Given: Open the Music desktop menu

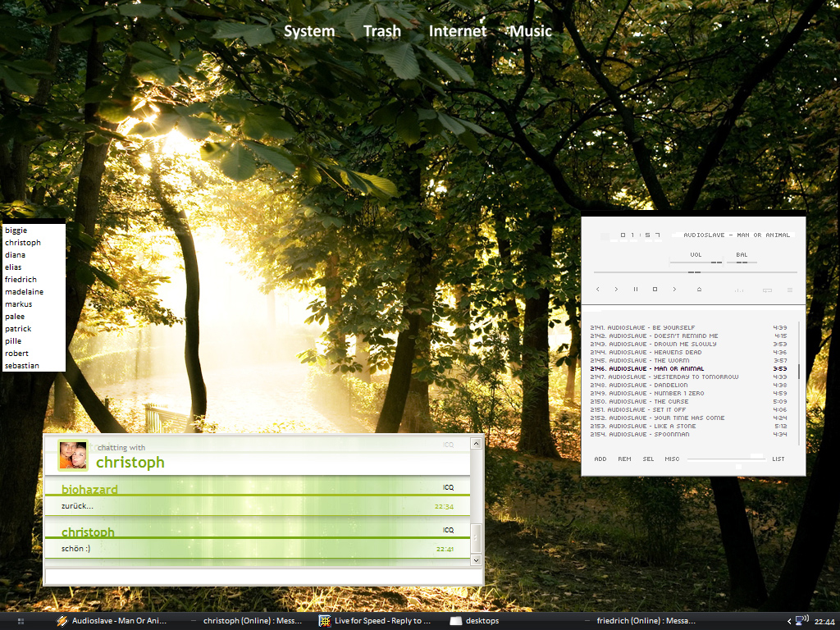Looking at the screenshot, I should click(531, 31).
